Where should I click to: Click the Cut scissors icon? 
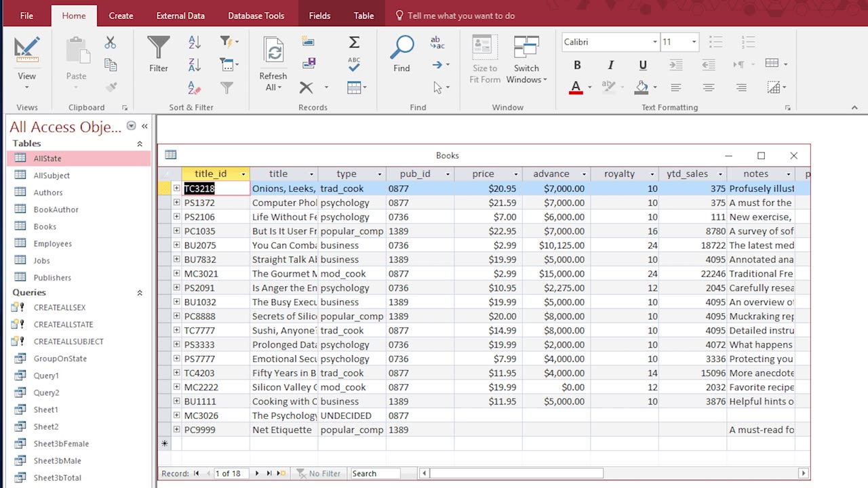(111, 43)
